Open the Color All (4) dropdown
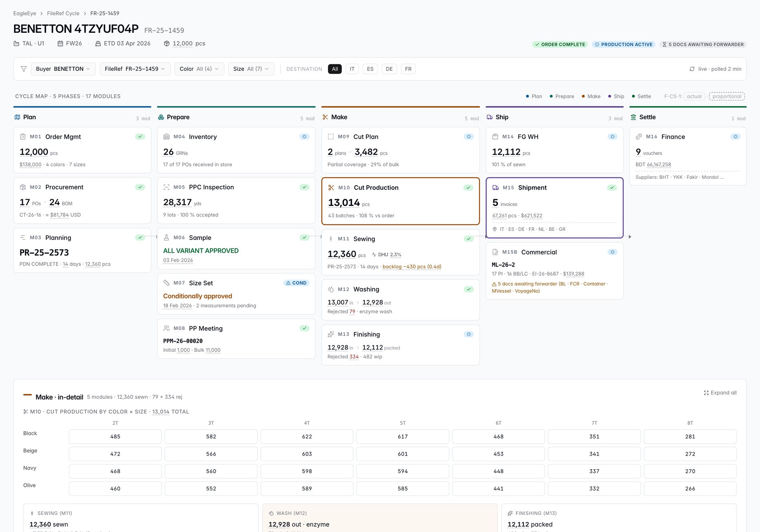Image resolution: width=760 pixels, height=532 pixels. [x=199, y=69]
